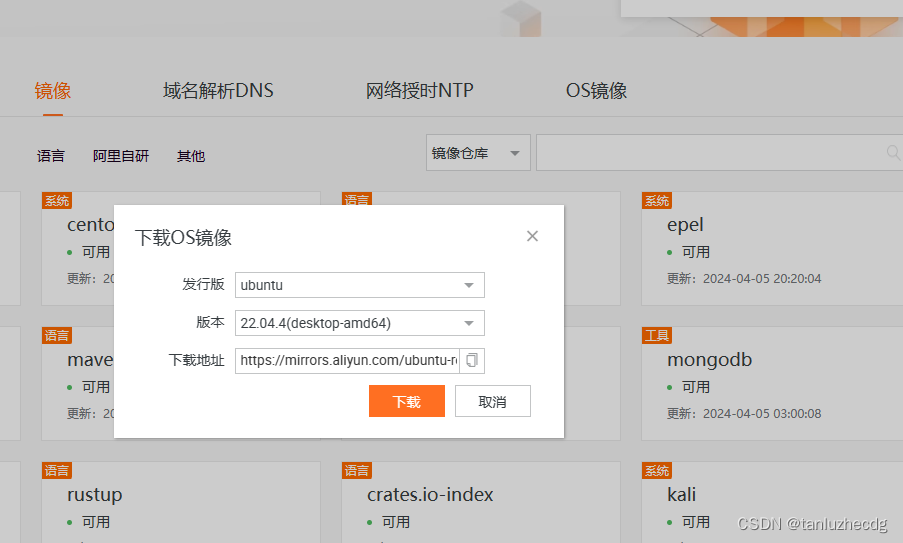Filter by 语言 category

click(51, 156)
